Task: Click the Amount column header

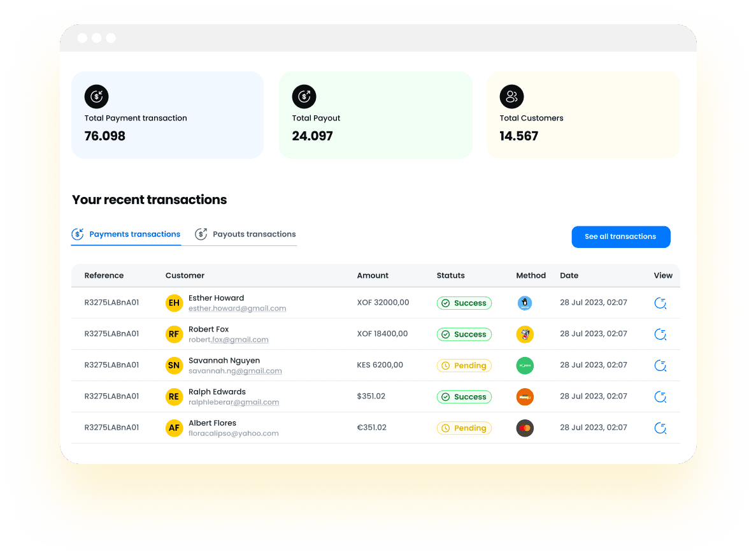Action: pyautogui.click(x=373, y=276)
